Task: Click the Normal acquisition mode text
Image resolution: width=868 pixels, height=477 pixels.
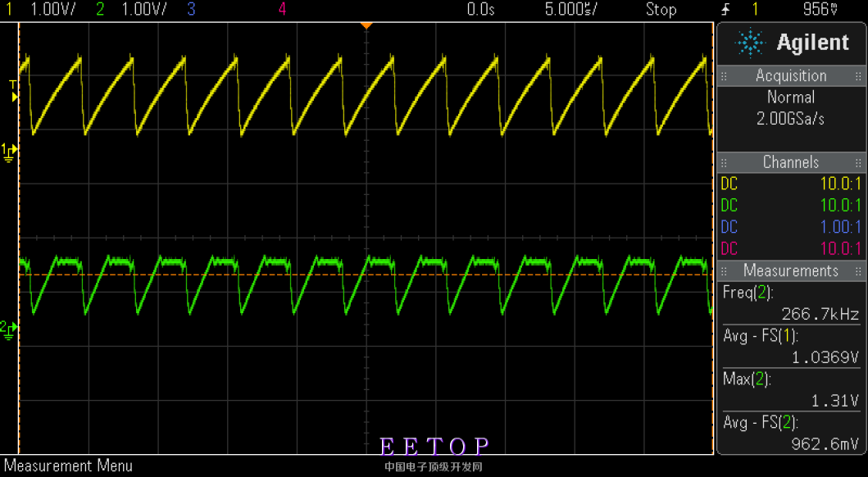Action: pyautogui.click(x=791, y=98)
